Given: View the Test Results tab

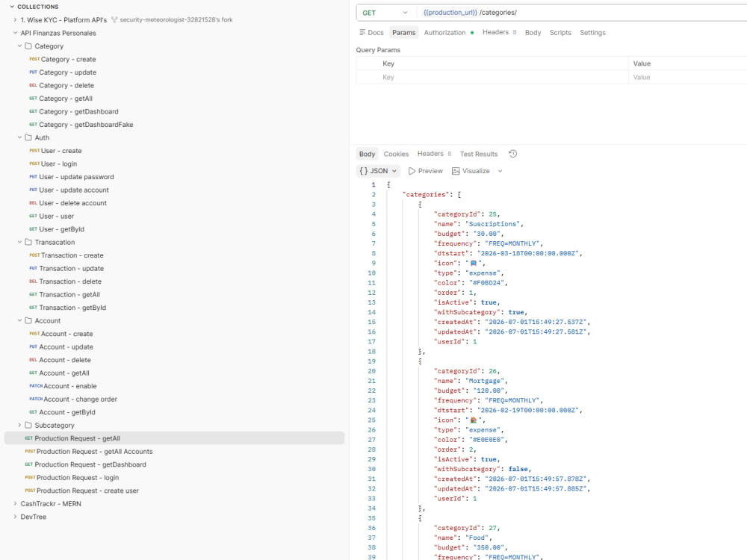Looking at the screenshot, I should point(479,154).
